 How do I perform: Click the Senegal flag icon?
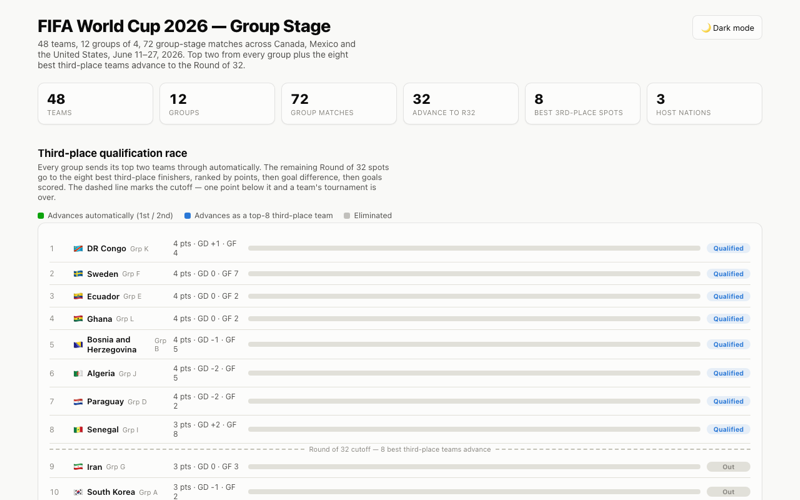pyautogui.click(x=78, y=430)
